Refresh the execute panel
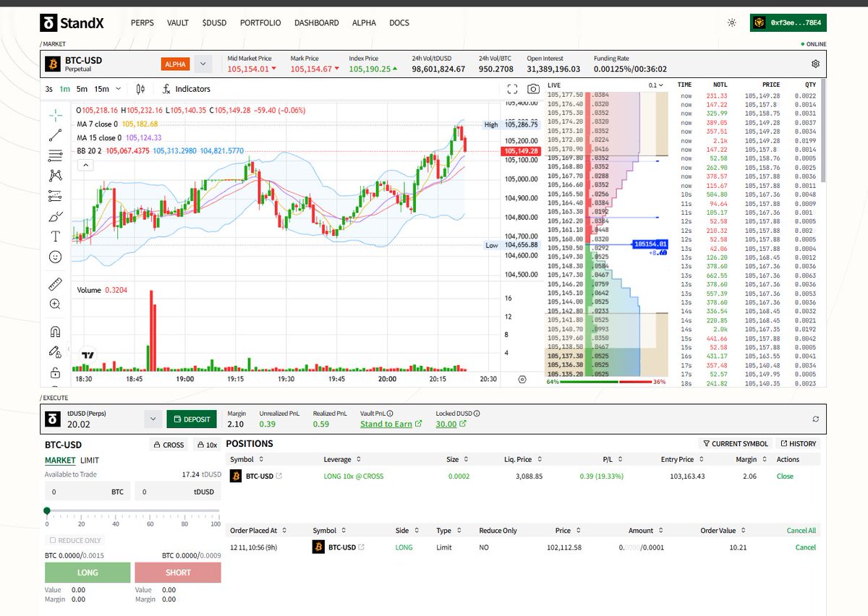Screen dimensions: 868x616 click(x=816, y=419)
